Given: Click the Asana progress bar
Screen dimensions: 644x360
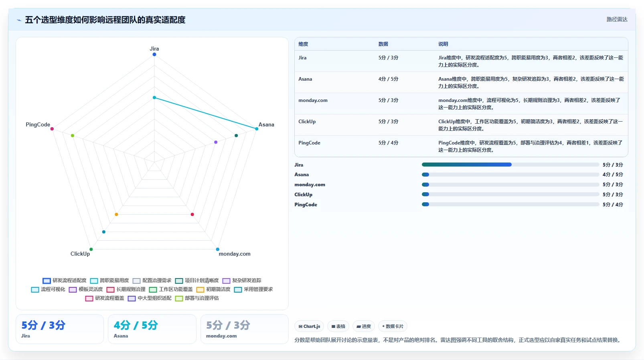Looking at the screenshot, I should (510, 175).
